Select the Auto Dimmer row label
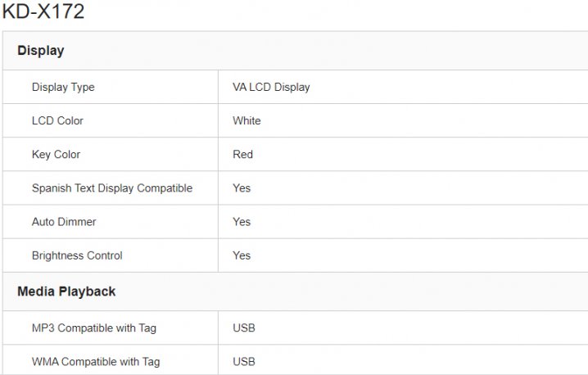Image resolution: width=588 pixels, height=375 pixels. 64,221
